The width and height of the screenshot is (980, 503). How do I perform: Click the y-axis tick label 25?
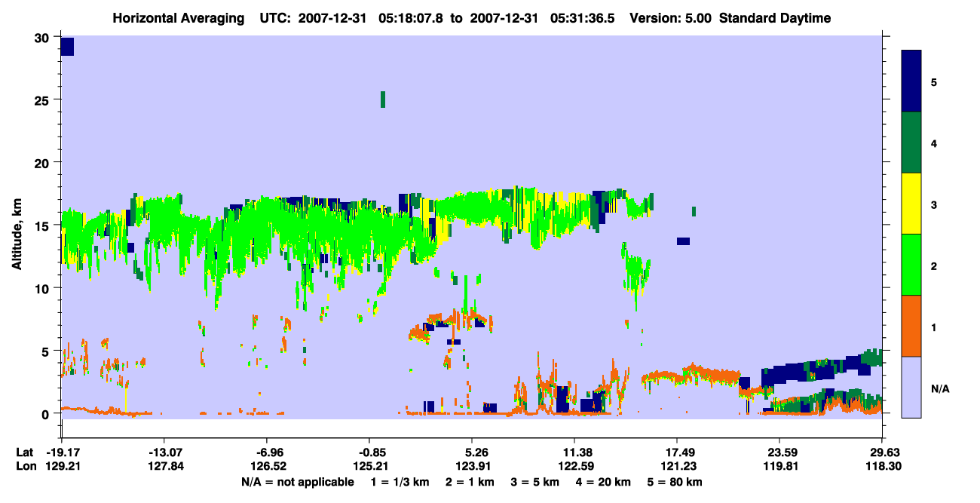[44, 100]
